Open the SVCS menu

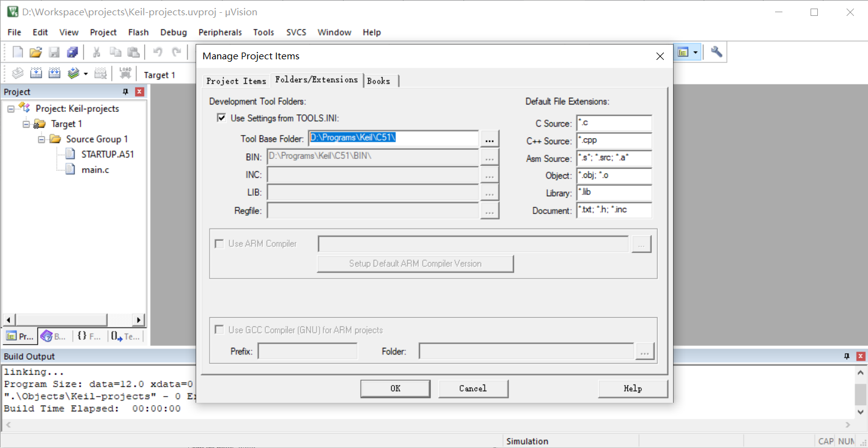tap(296, 32)
